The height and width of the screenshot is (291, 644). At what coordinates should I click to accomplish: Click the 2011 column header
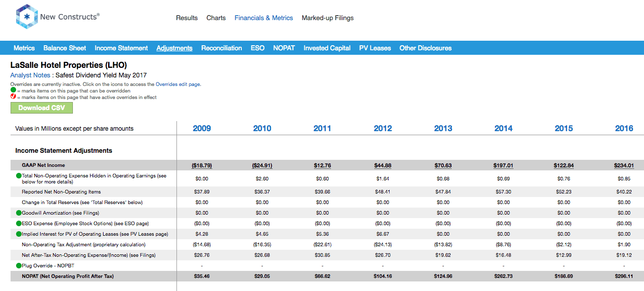(x=322, y=128)
